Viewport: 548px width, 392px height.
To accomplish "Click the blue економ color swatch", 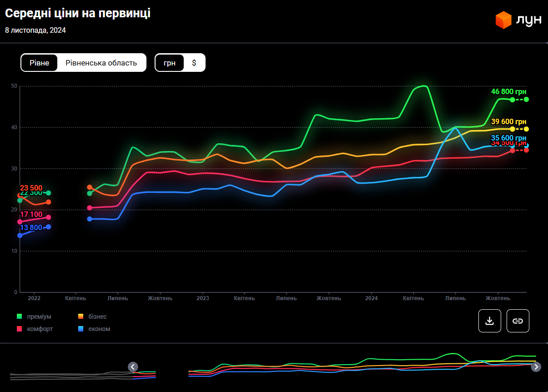I will [x=80, y=329].
